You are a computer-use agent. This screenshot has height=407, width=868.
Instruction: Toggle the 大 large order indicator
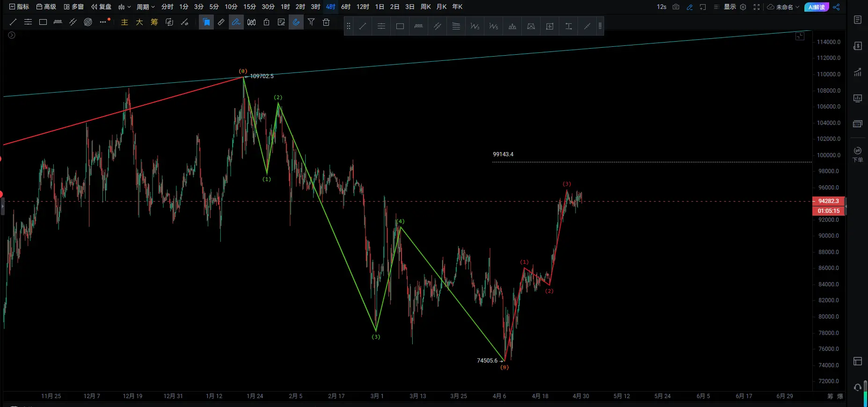coord(139,22)
